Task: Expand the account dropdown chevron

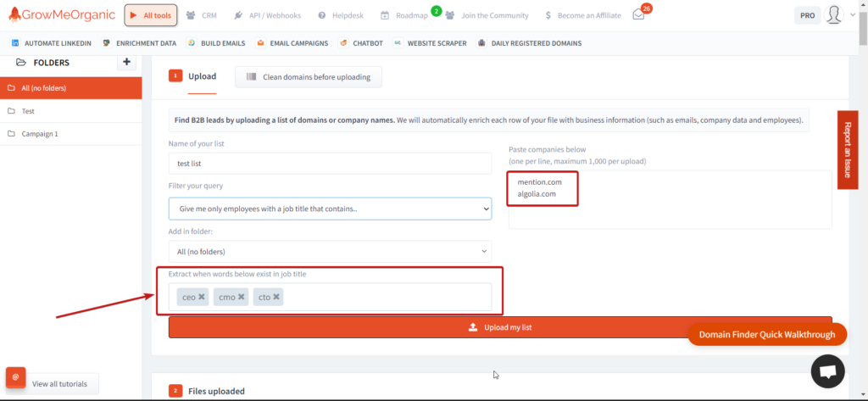Action: coord(853,15)
